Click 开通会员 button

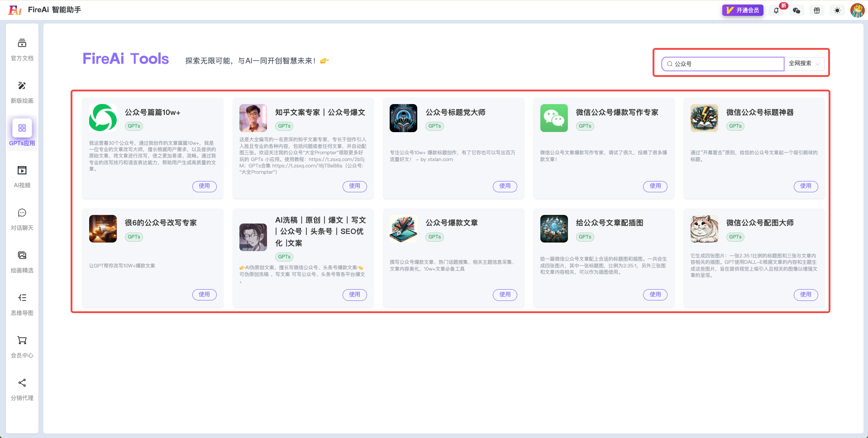743,10
